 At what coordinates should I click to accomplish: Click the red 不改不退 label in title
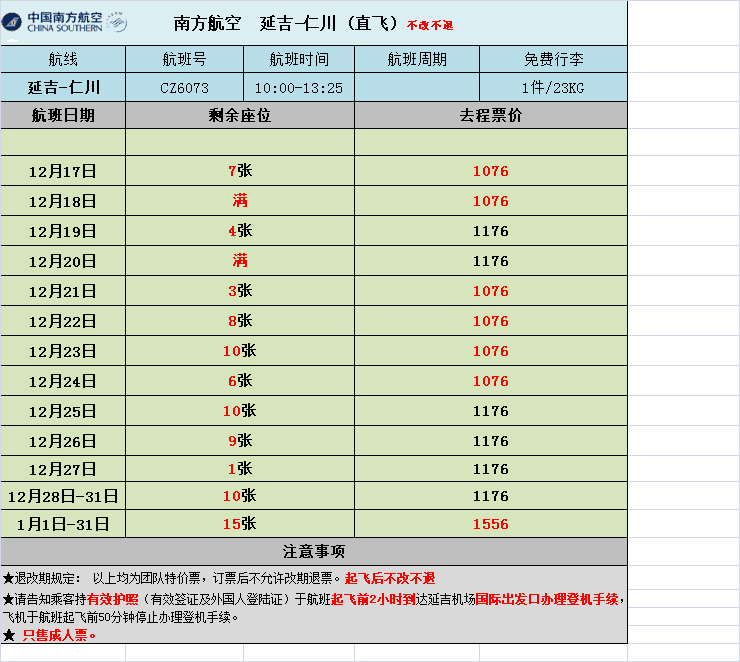[x=430, y=25]
